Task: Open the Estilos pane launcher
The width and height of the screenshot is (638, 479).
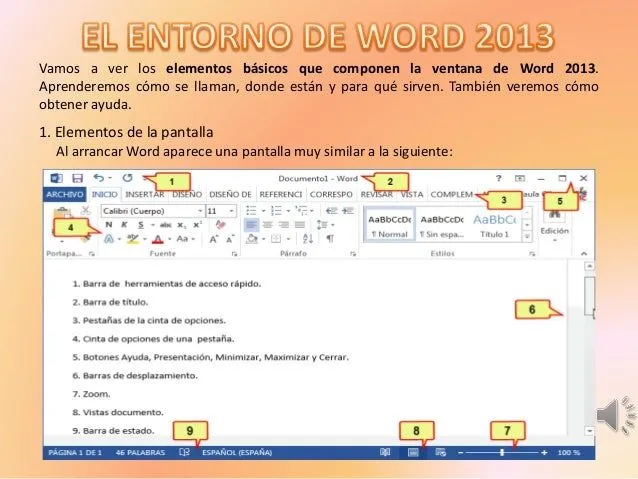Action: 532,254
